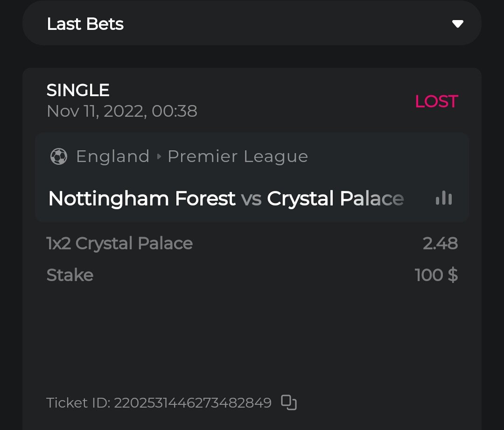The width and height of the screenshot is (504, 430).
Task: Select England in the league breadcrumb
Action: click(112, 156)
